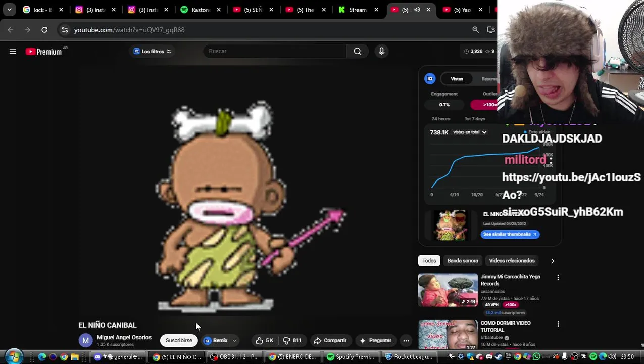
Task: Open options for Jimmy Mi Carcachita video
Action: coord(558,277)
